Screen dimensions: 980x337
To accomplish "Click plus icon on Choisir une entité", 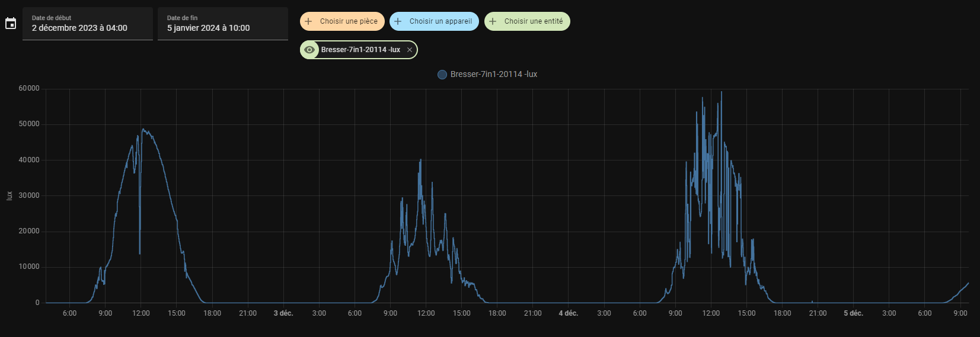I will pyautogui.click(x=493, y=21).
